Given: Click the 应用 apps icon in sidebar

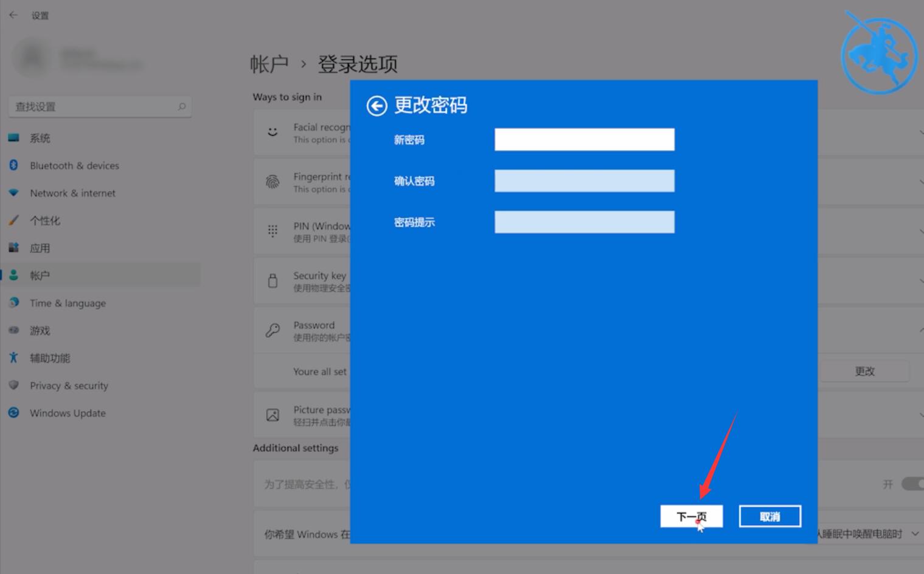Looking at the screenshot, I should point(13,247).
